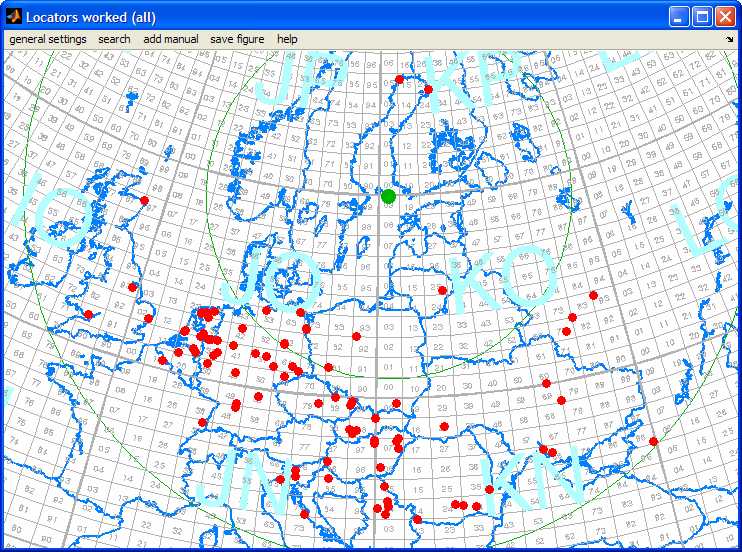Minimize the Locators worked window
Screen dimensions: 742x552
click(x=679, y=17)
